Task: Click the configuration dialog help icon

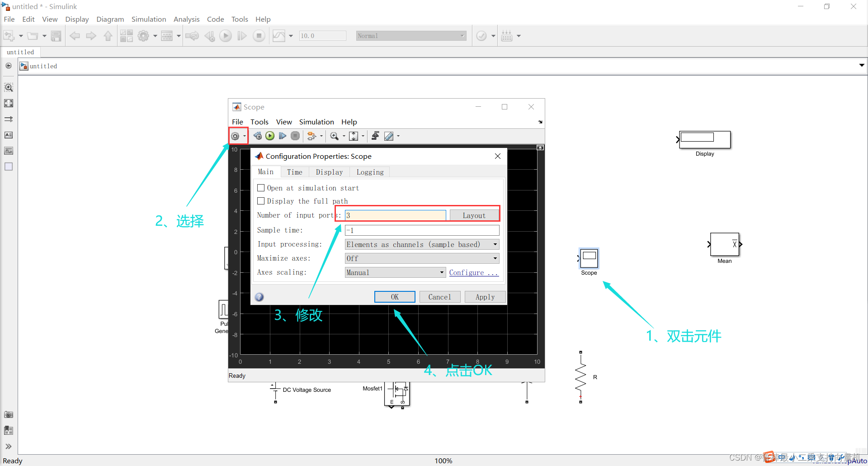Action: [x=259, y=297]
